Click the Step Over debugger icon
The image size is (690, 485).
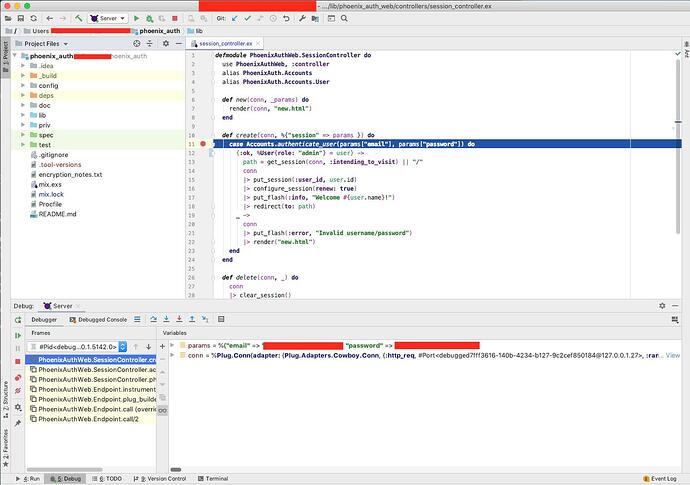tap(153, 319)
